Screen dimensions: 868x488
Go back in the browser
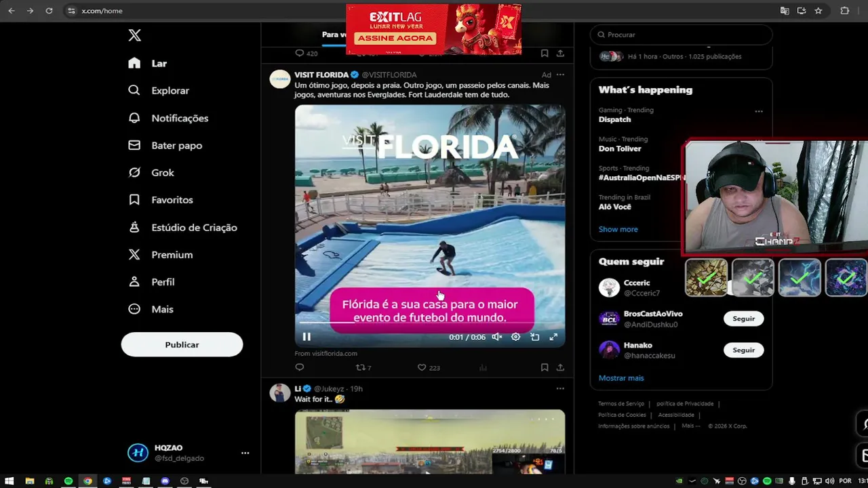click(11, 11)
